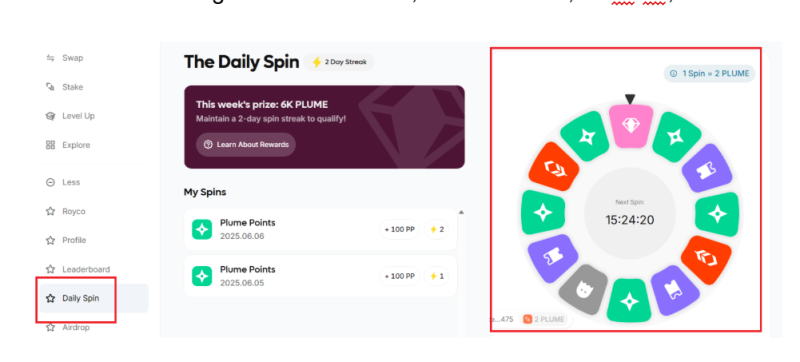Click the gray cat-face wheel segment
This screenshot has height=362, width=800.
(583, 289)
